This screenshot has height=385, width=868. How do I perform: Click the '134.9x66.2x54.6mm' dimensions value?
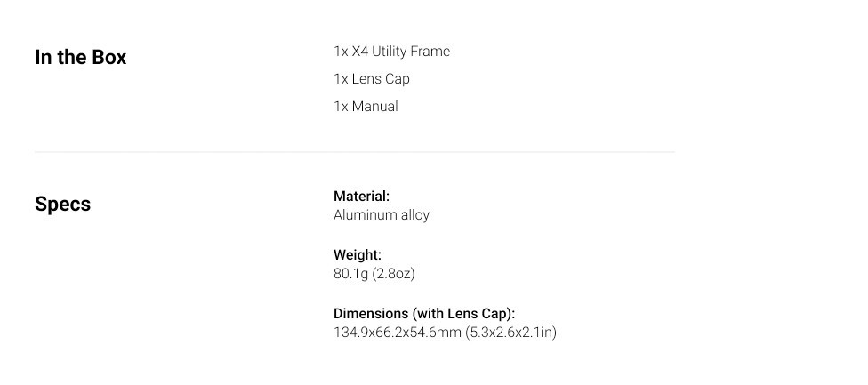point(398,333)
